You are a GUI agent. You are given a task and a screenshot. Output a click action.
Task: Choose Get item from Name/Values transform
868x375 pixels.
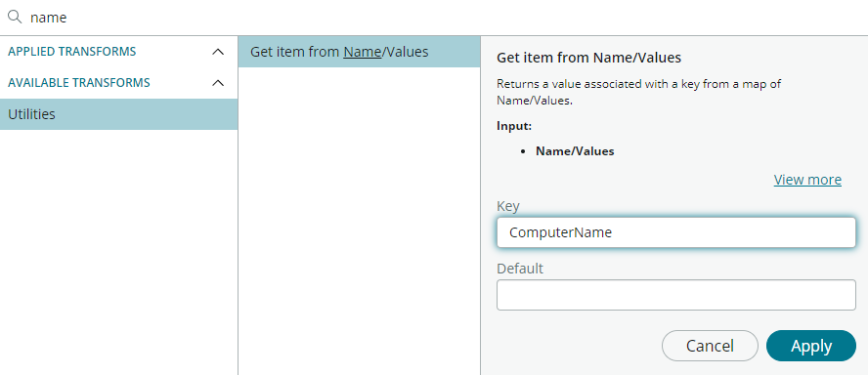[359, 52]
